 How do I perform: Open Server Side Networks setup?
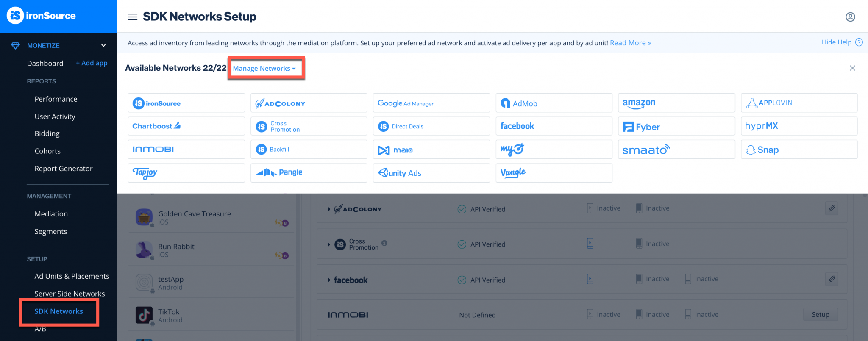click(70, 294)
